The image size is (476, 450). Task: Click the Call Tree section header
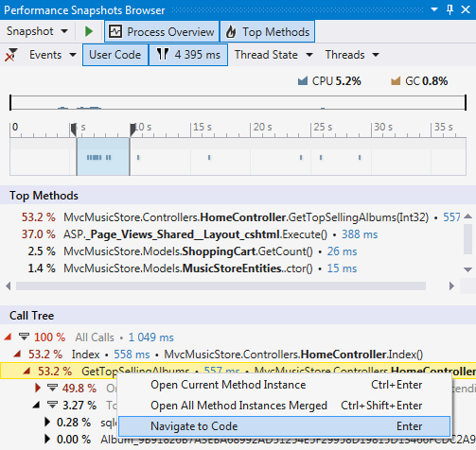pyautogui.click(x=238, y=316)
